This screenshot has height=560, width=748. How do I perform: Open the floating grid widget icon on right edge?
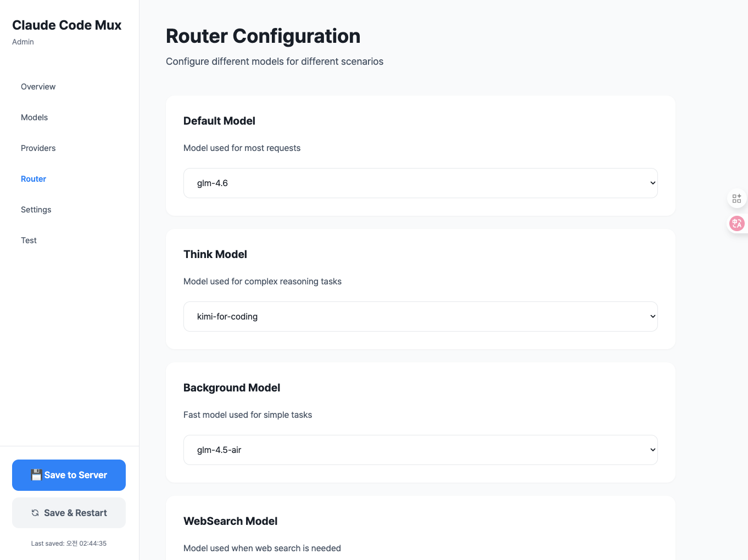(x=736, y=198)
